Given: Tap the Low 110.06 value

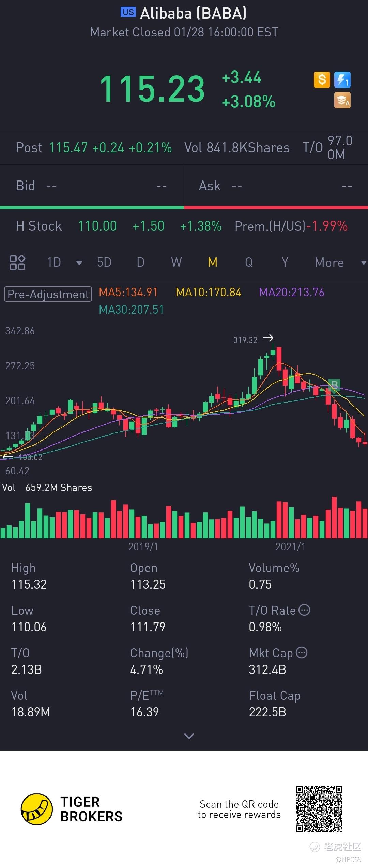Looking at the screenshot, I should point(29,627).
